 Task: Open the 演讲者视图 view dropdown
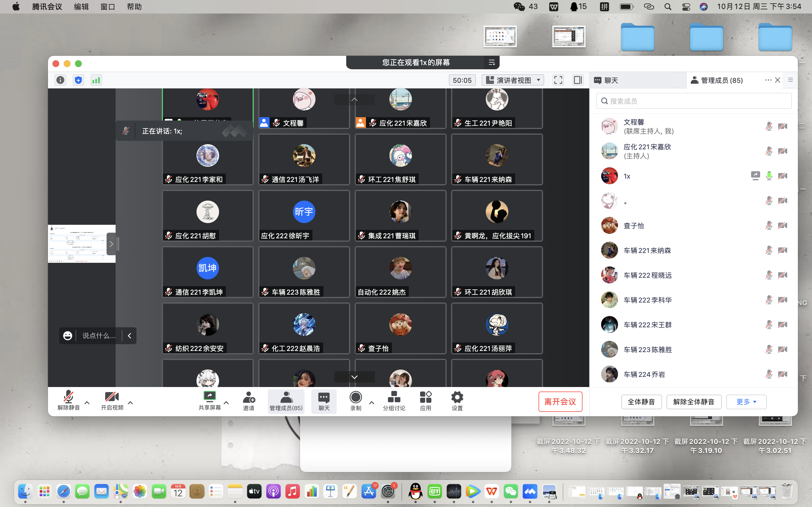[513, 80]
